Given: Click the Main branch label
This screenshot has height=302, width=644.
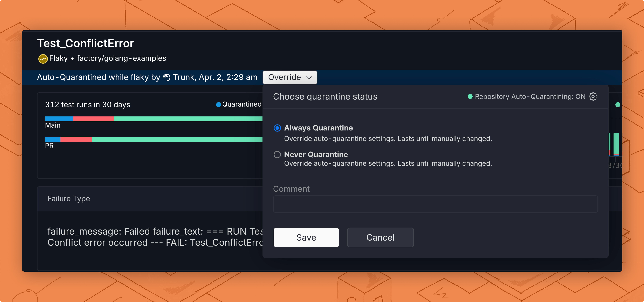Looking at the screenshot, I should (53, 125).
